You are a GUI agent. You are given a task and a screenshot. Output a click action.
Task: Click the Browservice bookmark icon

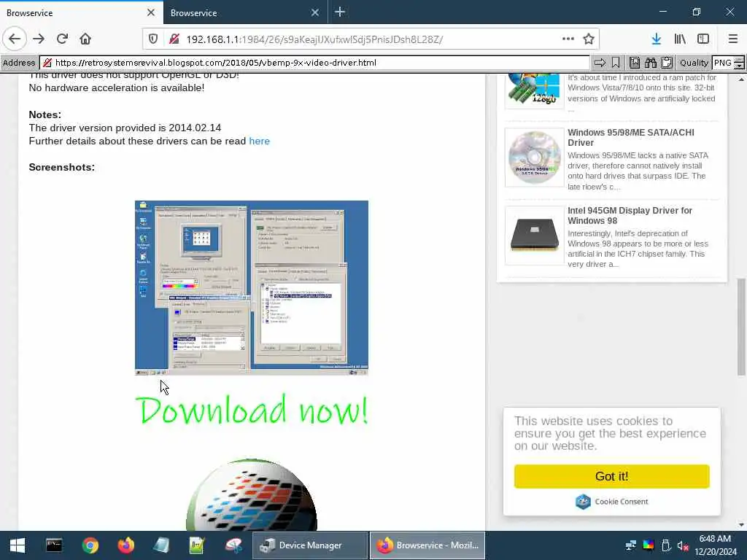(616, 63)
